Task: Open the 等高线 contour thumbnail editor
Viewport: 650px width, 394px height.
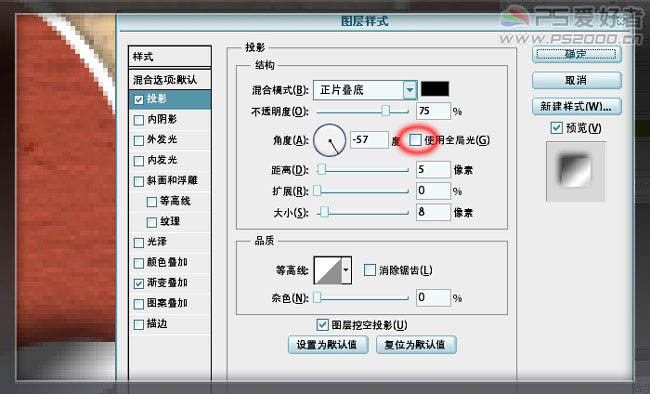Action: click(x=328, y=270)
